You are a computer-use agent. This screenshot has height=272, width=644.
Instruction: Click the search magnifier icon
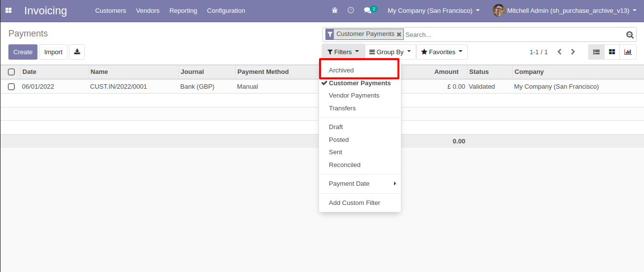click(x=630, y=34)
